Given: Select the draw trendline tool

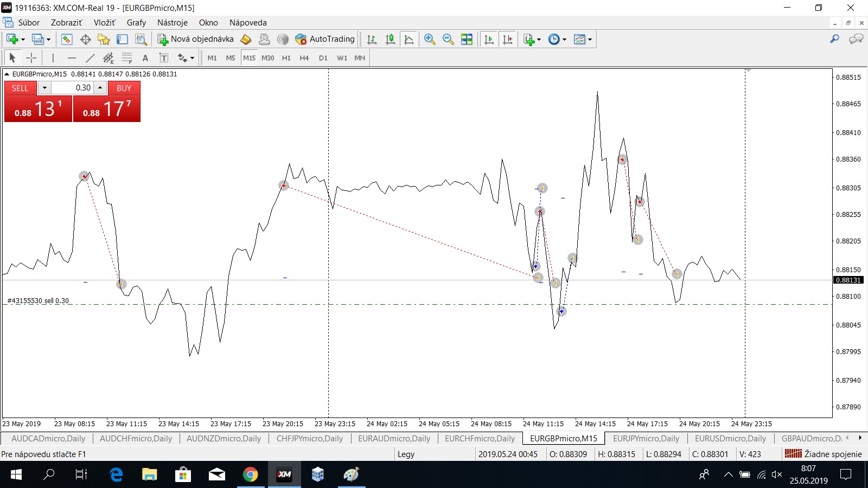Looking at the screenshot, I should click(90, 58).
